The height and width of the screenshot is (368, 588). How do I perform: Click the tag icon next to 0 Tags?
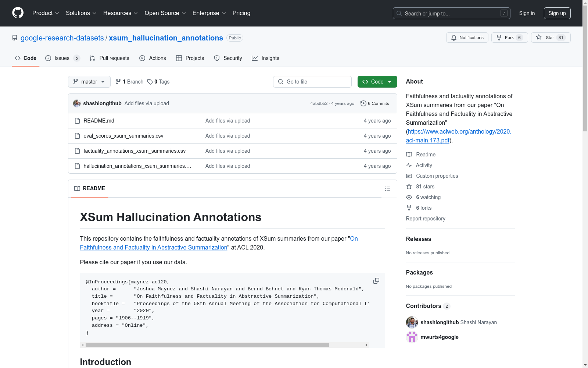150,82
